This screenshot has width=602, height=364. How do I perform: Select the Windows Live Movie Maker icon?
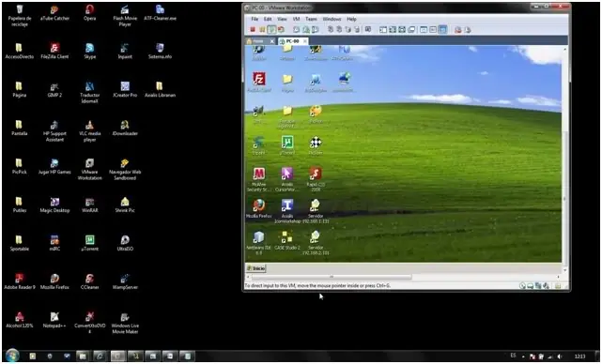(x=125, y=323)
